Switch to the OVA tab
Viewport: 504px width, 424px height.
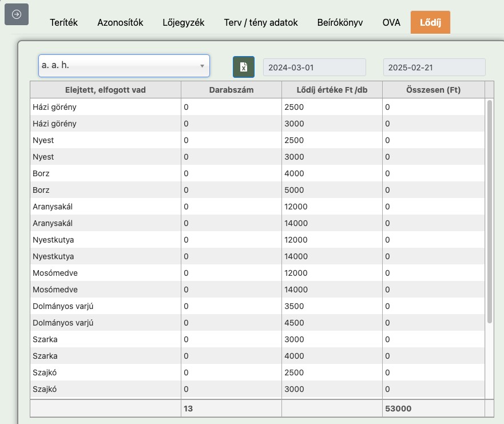pos(391,23)
